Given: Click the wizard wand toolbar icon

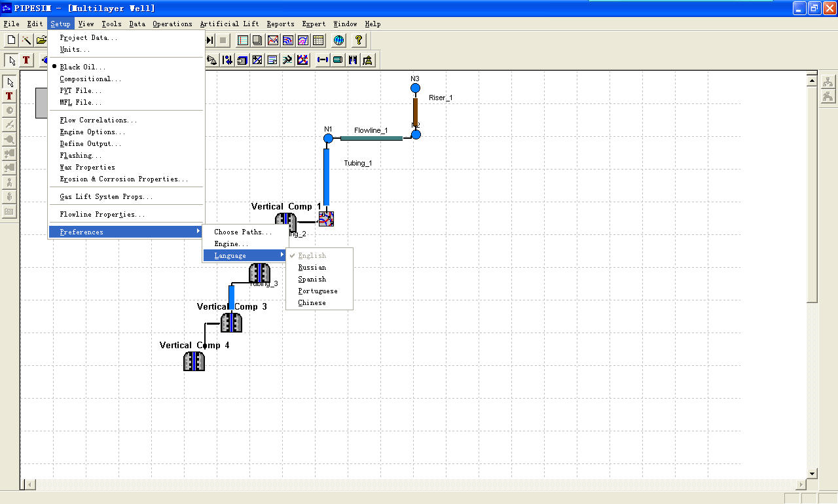Looking at the screenshot, I should (26, 41).
